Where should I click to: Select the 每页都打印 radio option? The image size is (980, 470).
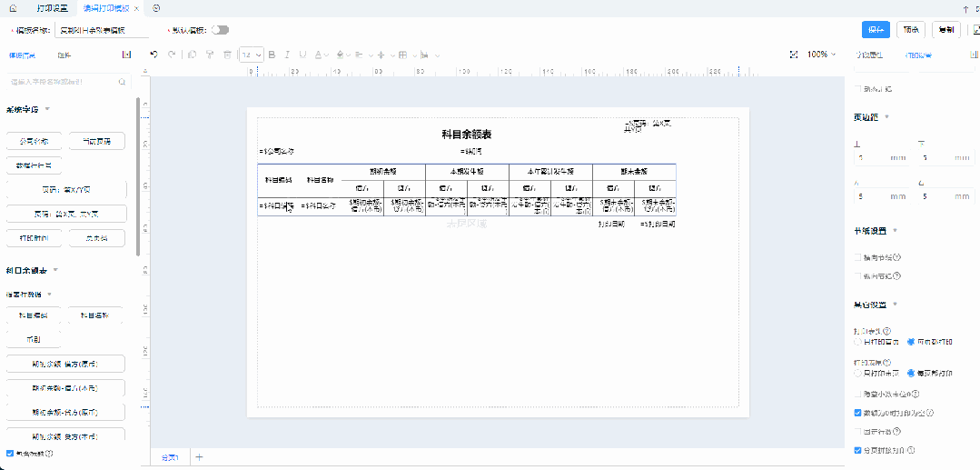pyautogui.click(x=911, y=373)
